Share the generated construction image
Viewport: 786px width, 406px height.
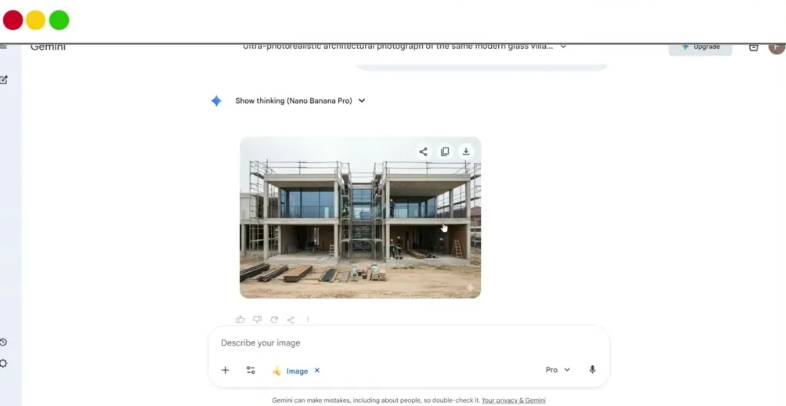coord(423,152)
